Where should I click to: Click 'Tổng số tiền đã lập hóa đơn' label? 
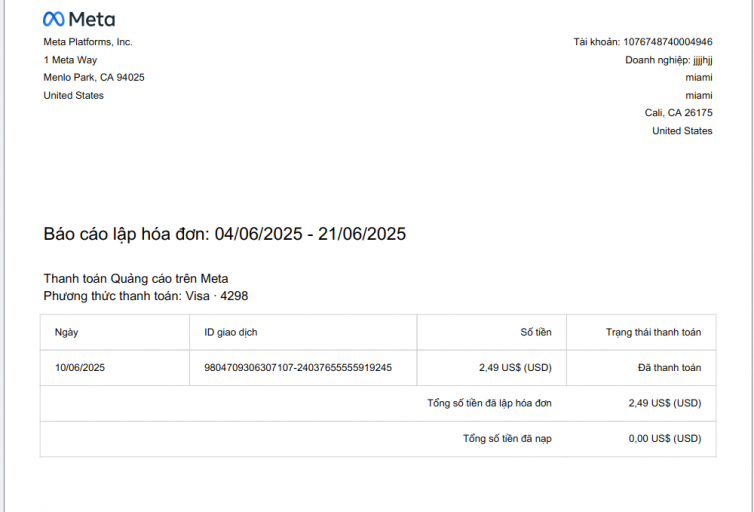coord(490,403)
